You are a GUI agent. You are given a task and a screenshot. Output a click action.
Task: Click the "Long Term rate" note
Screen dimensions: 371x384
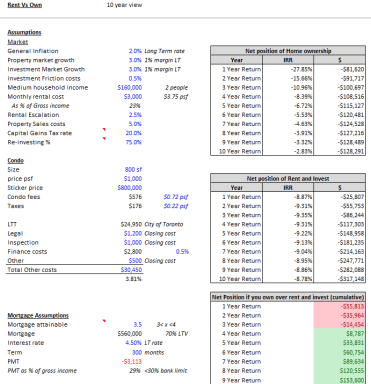point(164,51)
